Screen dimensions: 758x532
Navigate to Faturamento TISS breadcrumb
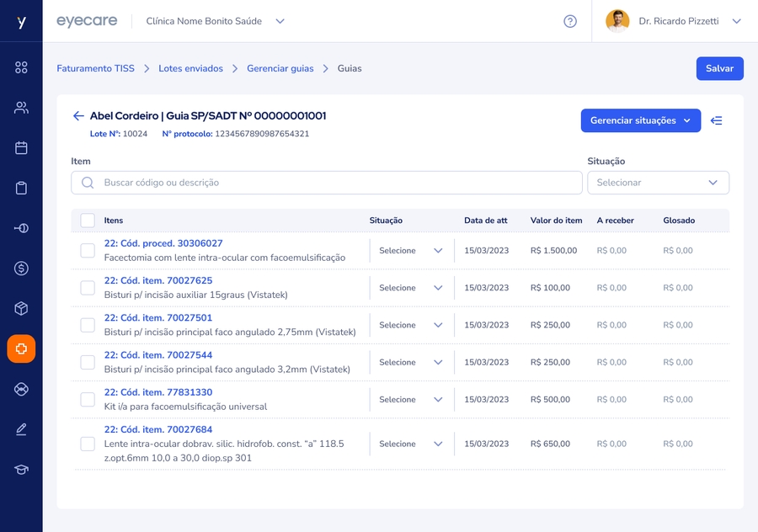coord(95,68)
